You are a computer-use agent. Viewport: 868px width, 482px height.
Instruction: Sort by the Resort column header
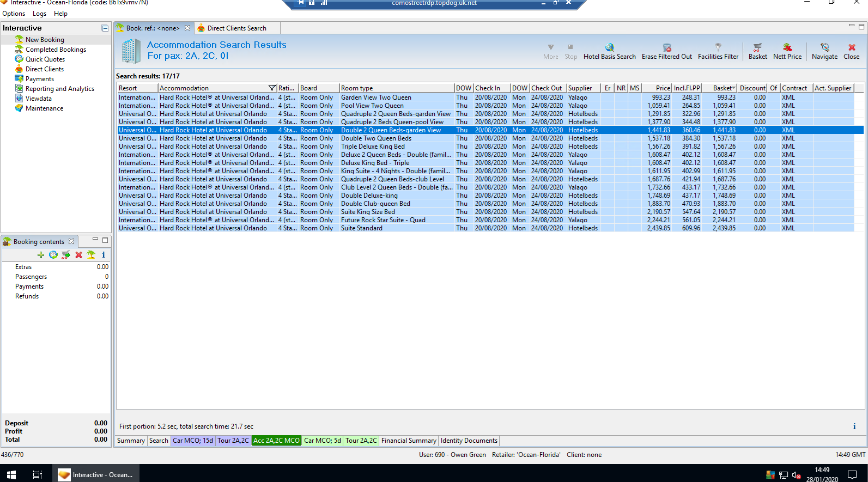138,88
